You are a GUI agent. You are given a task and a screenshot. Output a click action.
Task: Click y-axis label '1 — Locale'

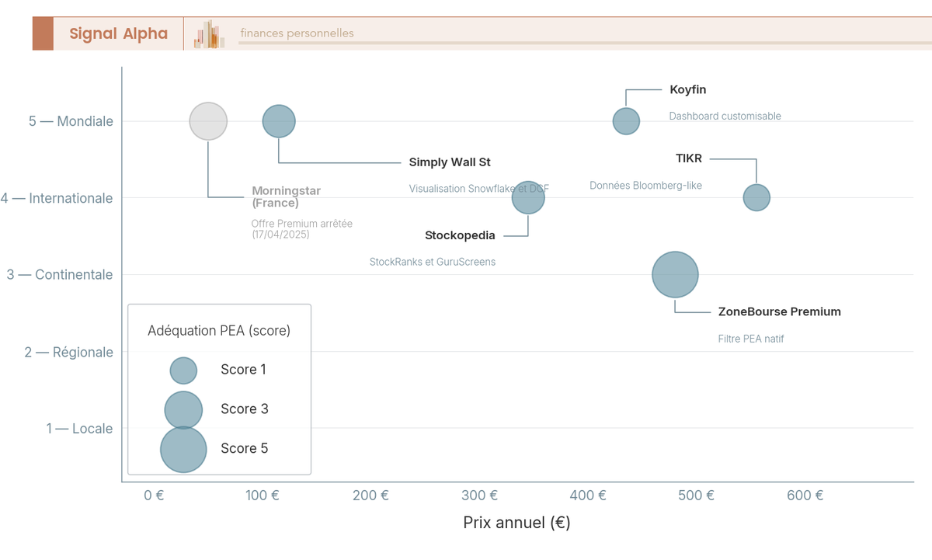click(79, 429)
